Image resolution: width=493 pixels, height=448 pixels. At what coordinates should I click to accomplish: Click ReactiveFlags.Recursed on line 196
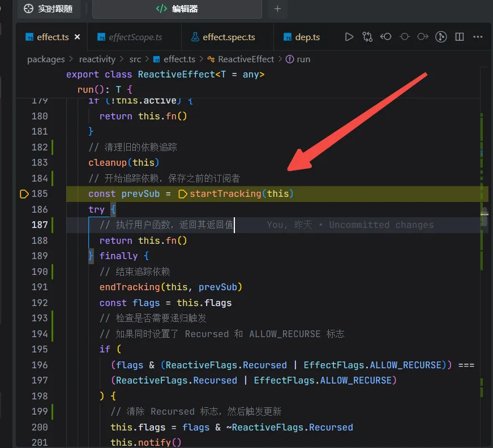[x=226, y=365]
